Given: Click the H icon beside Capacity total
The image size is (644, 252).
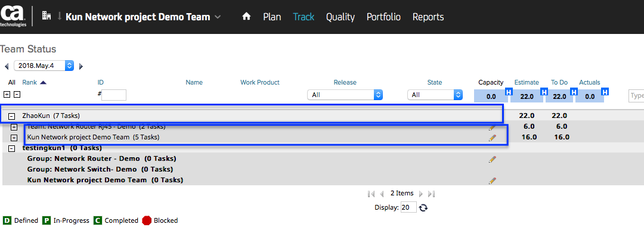Looking at the screenshot, I should (x=509, y=92).
